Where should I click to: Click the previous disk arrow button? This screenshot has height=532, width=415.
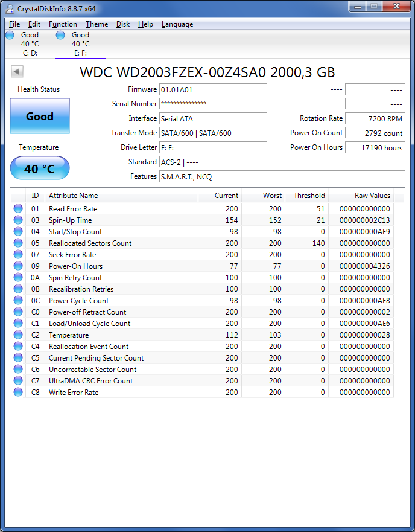coord(17,72)
